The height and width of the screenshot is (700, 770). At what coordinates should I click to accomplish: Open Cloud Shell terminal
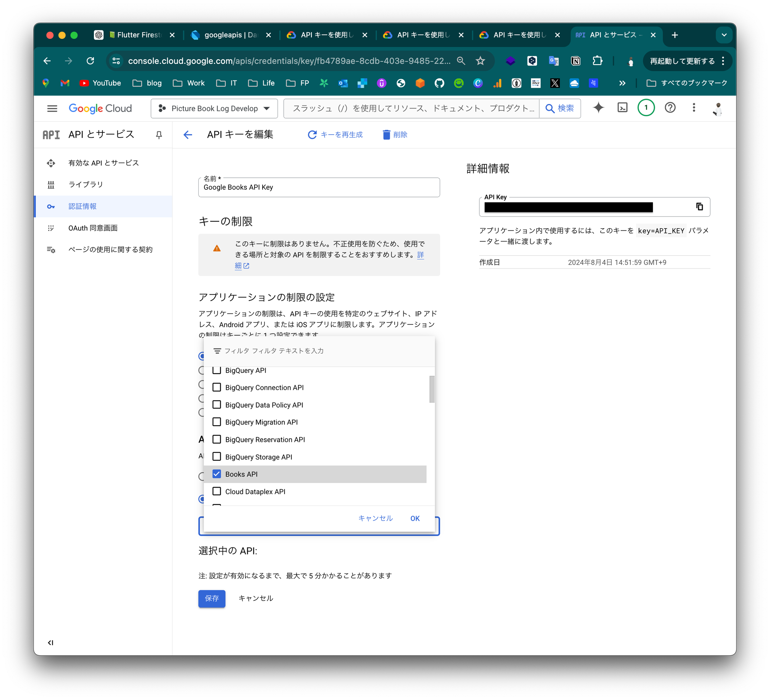click(622, 108)
